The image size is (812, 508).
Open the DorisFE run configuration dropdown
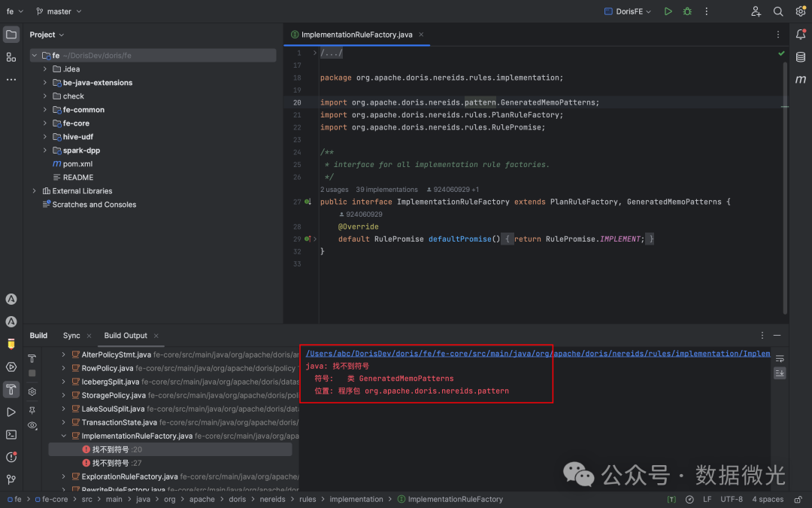click(628, 11)
